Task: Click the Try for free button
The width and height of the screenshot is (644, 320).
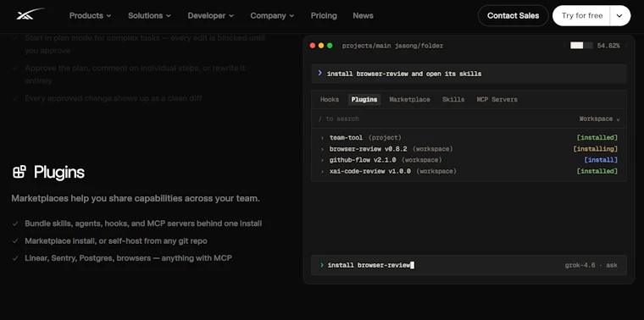Action: [x=582, y=15]
